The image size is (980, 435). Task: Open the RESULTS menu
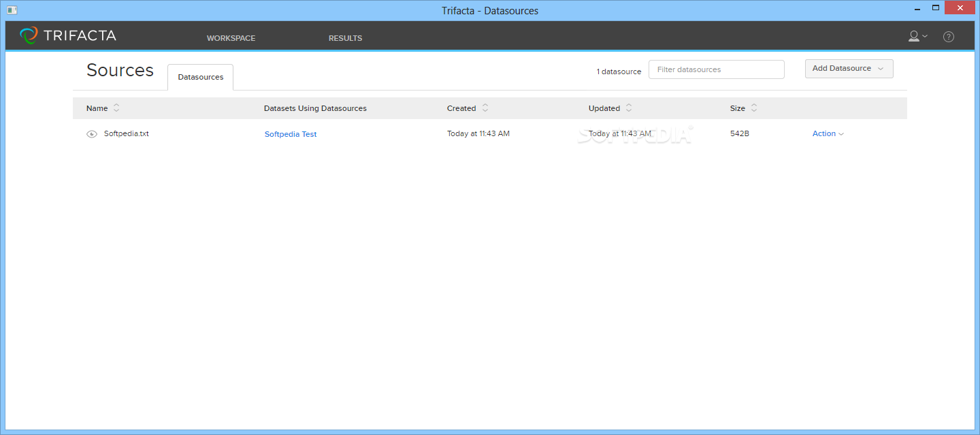point(345,38)
